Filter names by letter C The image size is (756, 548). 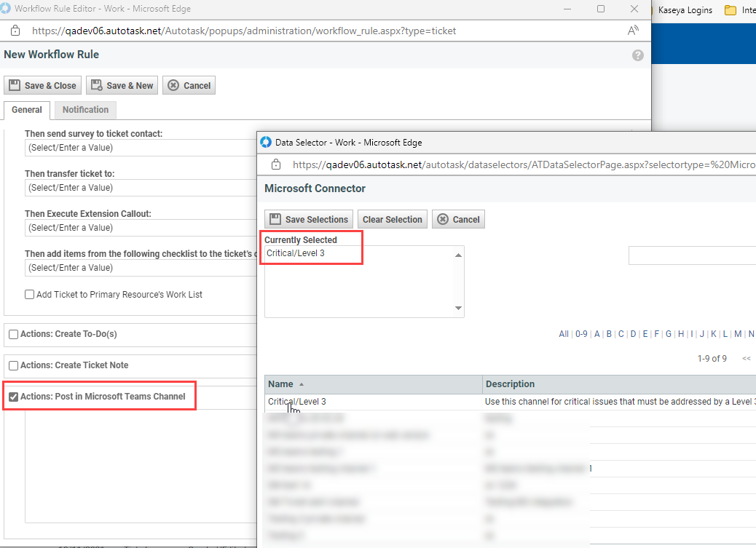point(621,334)
